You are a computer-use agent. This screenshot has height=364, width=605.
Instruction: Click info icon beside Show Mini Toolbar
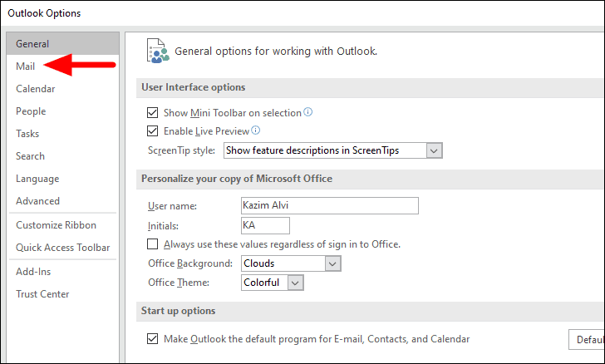[x=308, y=112]
